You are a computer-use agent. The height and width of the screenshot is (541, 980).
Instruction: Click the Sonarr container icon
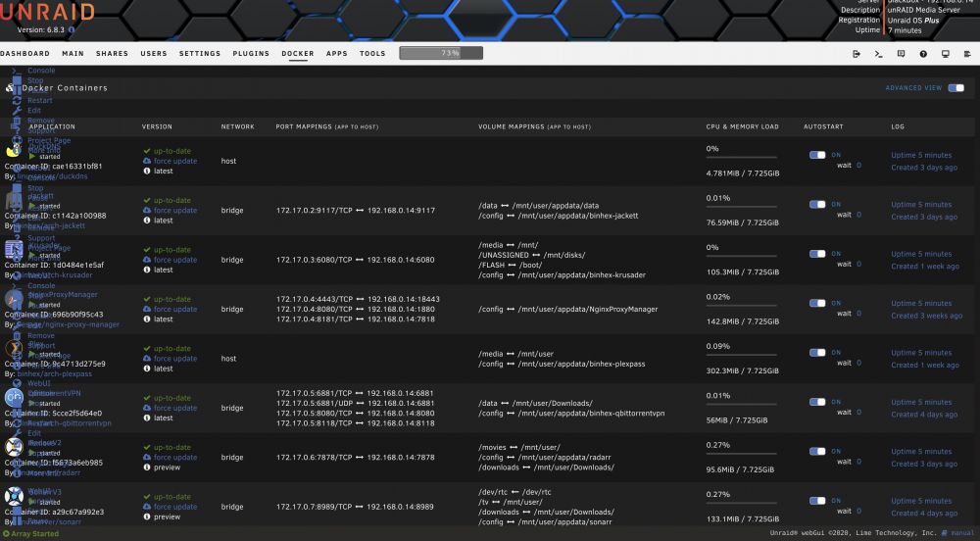[x=14, y=496]
